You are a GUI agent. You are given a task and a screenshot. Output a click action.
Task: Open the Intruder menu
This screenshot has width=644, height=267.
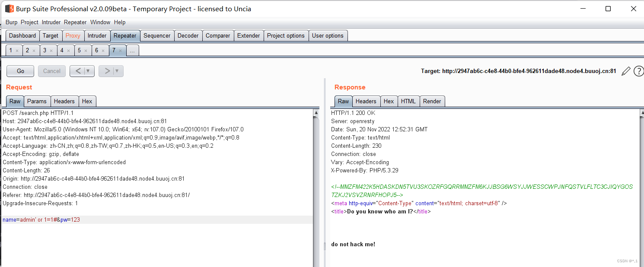click(51, 22)
